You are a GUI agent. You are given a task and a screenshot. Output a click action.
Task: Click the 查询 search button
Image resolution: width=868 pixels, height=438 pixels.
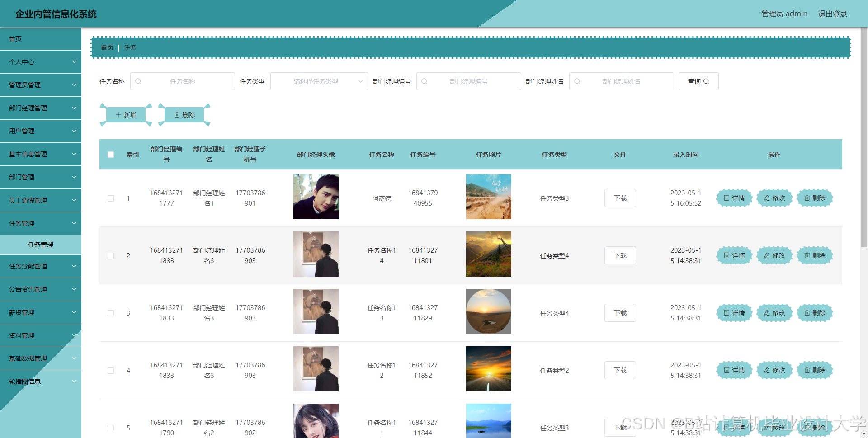pyautogui.click(x=698, y=81)
